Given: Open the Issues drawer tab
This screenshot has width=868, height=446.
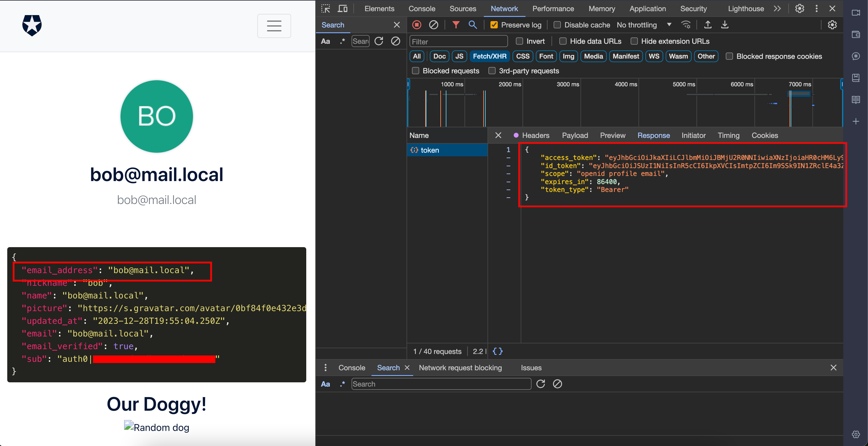Looking at the screenshot, I should tap(531, 368).
